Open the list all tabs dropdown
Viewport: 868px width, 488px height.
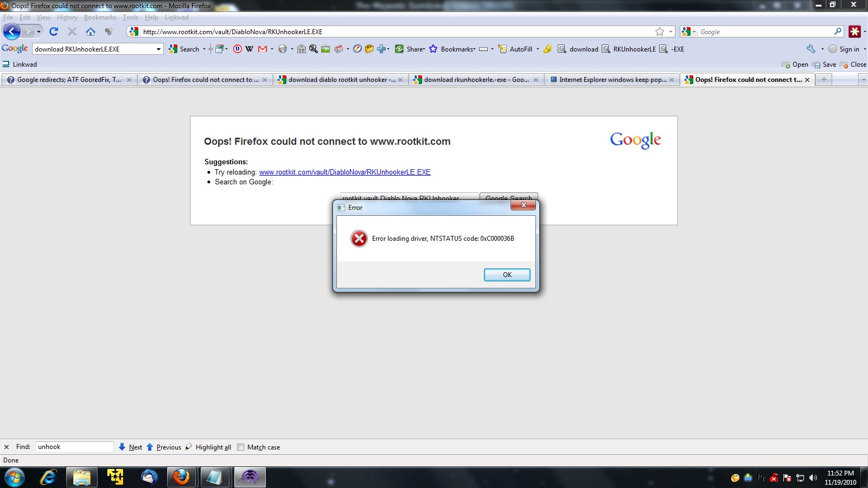pos(863,80)
